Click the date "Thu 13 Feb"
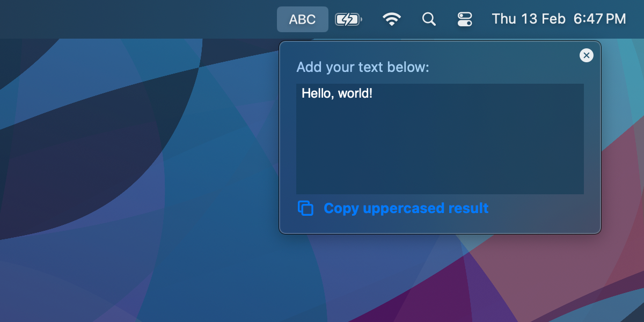Image resolution: width=644 pixels, height=322 pixels. click(x=528, y=19)
